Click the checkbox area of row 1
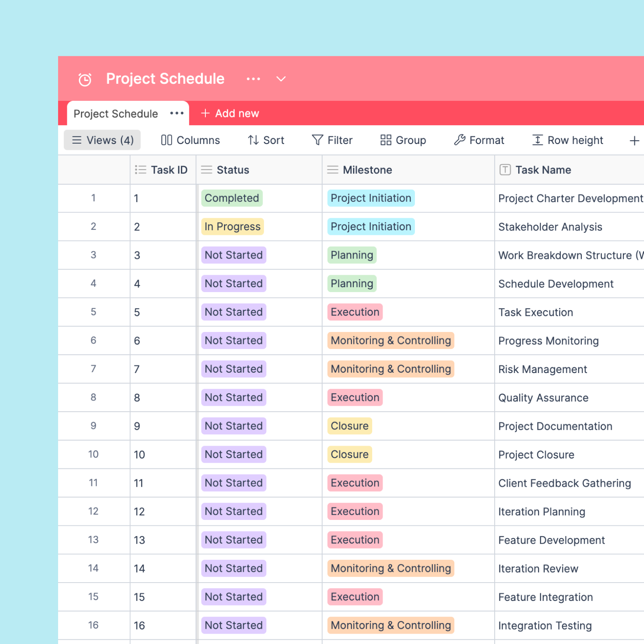 coord(93,198)
